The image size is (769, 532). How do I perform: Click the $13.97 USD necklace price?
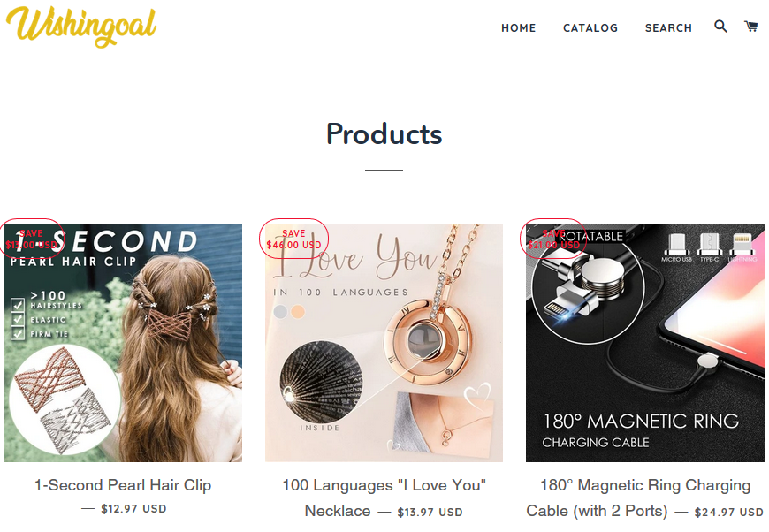(x=430, y=513)
